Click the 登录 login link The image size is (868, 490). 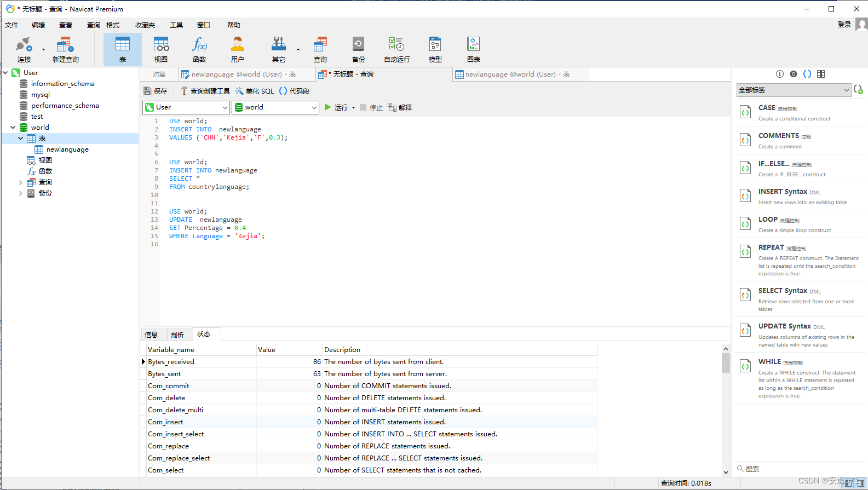(844, 25)
